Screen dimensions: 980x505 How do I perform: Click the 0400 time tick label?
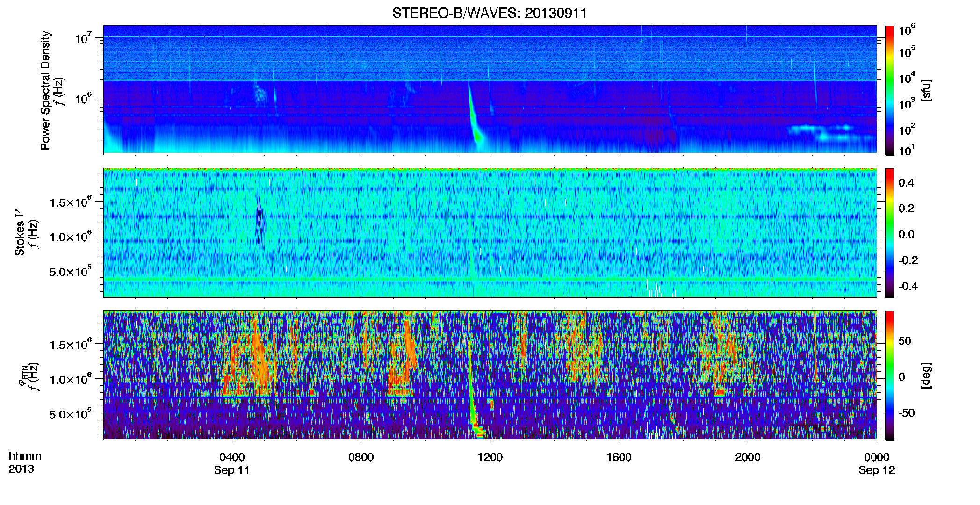click(232, 457)
